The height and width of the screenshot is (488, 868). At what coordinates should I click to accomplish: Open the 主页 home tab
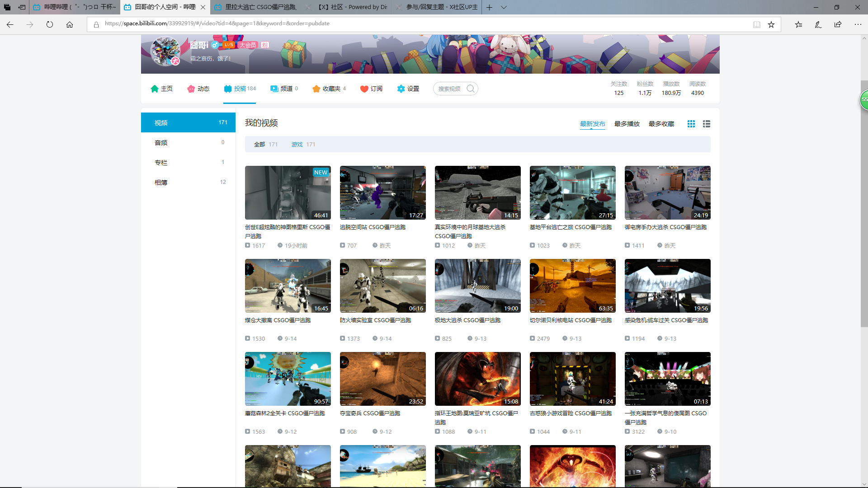point(162,89)
